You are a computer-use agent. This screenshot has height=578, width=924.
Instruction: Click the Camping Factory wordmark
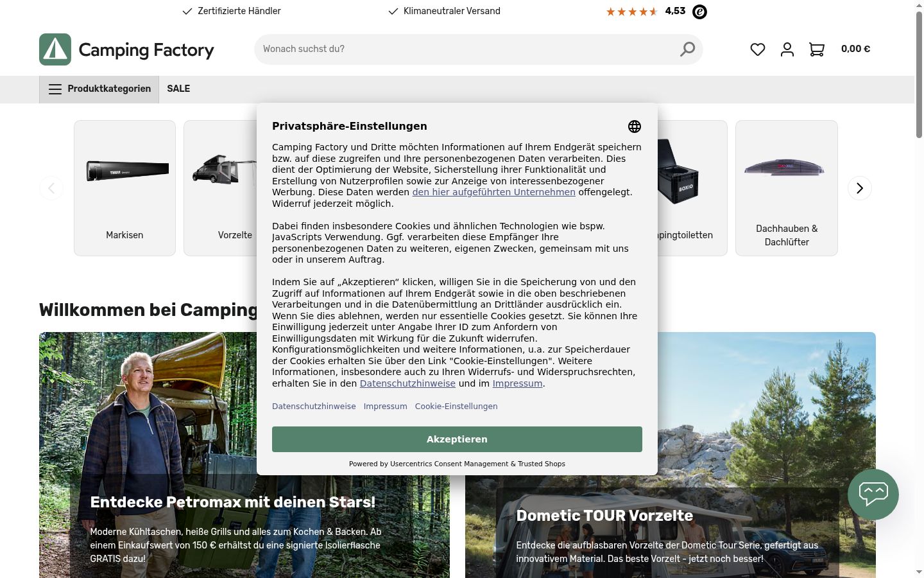coord(146,50)
